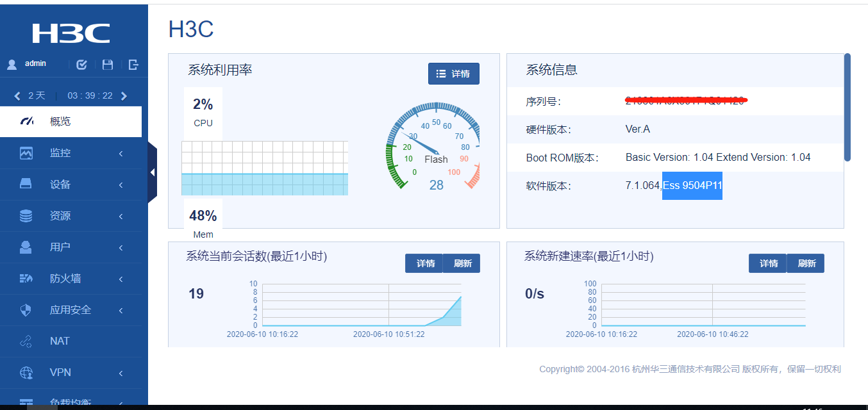Screen dimensions: 868x410
Task: Click the VPN globe icon
Action: [26, 373]
